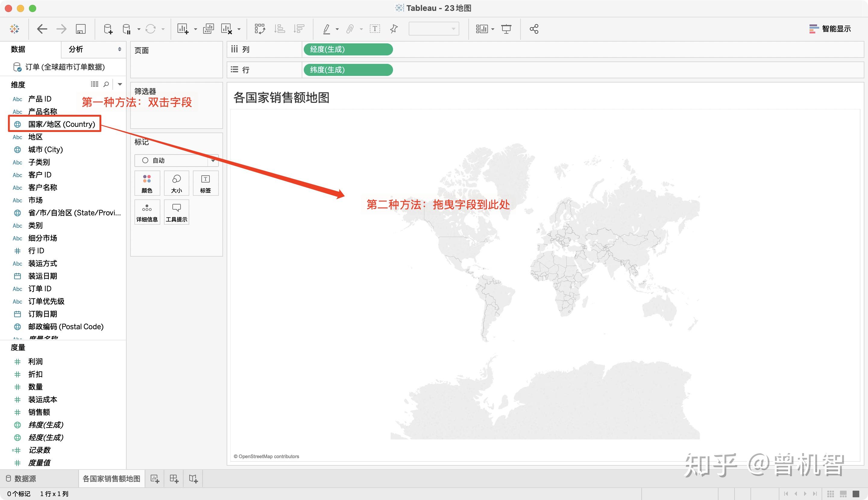Click the Color (颜色) mark card

[x=147, y=183]
